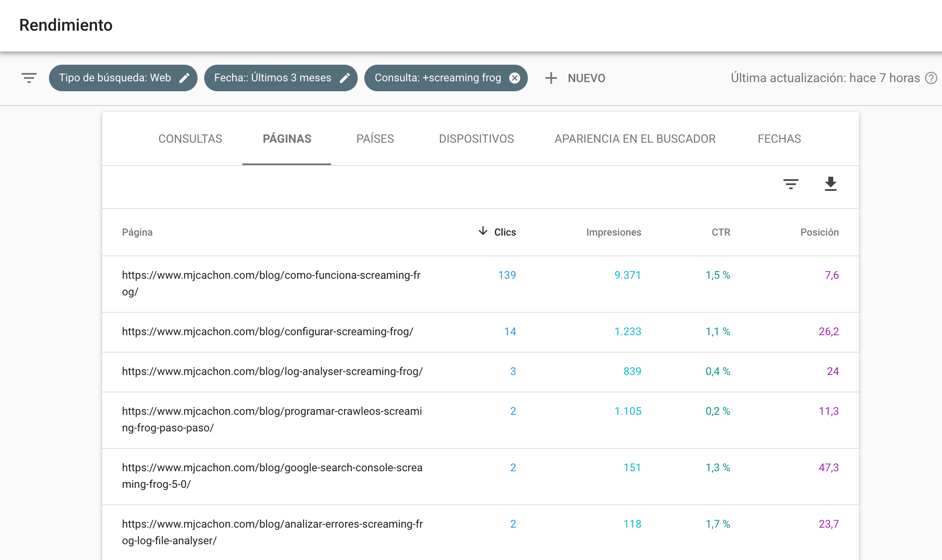942x560 pixels.
Task: Edit the Fecha Últimos 3 meses pencil
Action: [345, 78]
